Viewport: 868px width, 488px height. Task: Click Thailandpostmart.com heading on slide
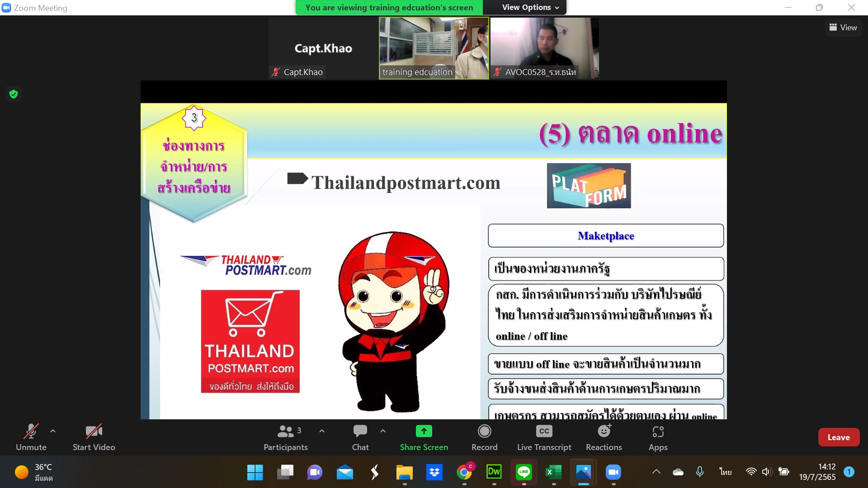pyautogui.click(x=406, y=183)
